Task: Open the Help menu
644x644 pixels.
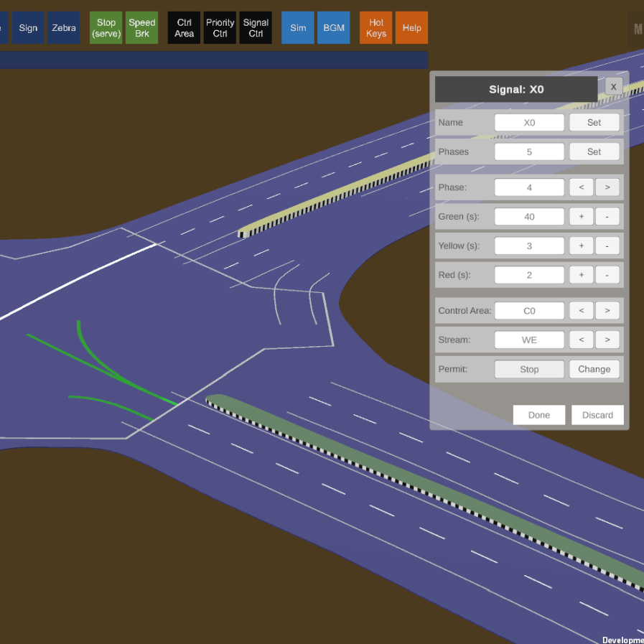Action: pyautogui.click(x=412, y=28)
